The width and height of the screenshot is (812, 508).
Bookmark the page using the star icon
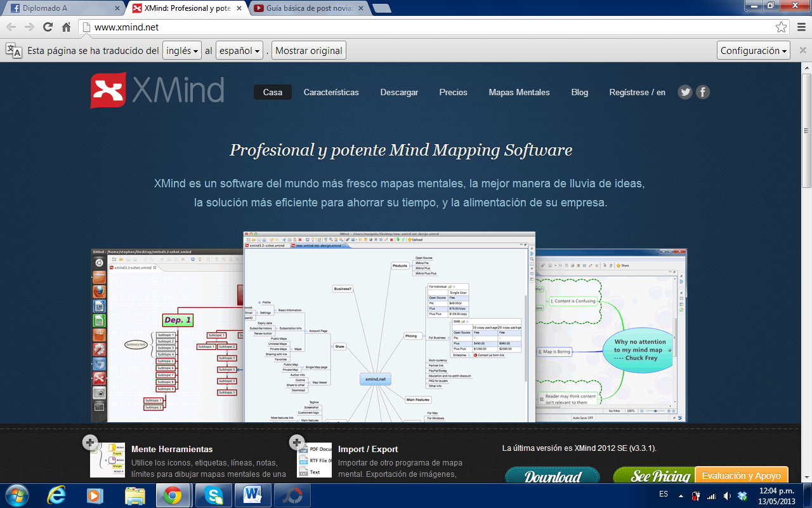(783, 28)
